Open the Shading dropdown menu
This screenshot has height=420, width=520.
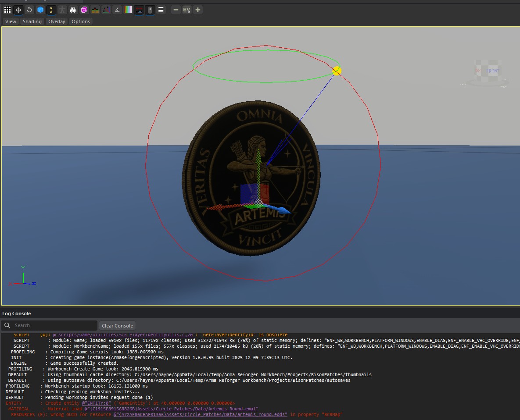pyautogui.click(x=32, y=21)
